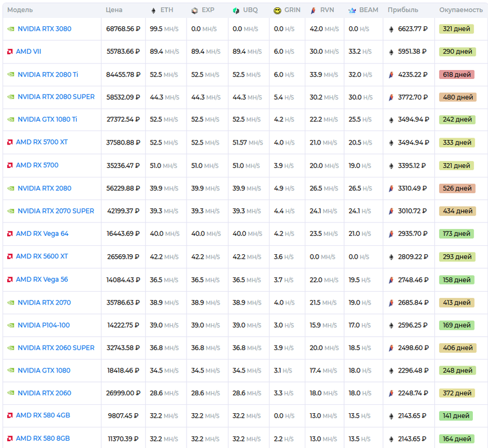Click Ethereum icon next to 2809.22 ₽ profit
Viewport: 488px width, 448px height.
coord(391,257)
